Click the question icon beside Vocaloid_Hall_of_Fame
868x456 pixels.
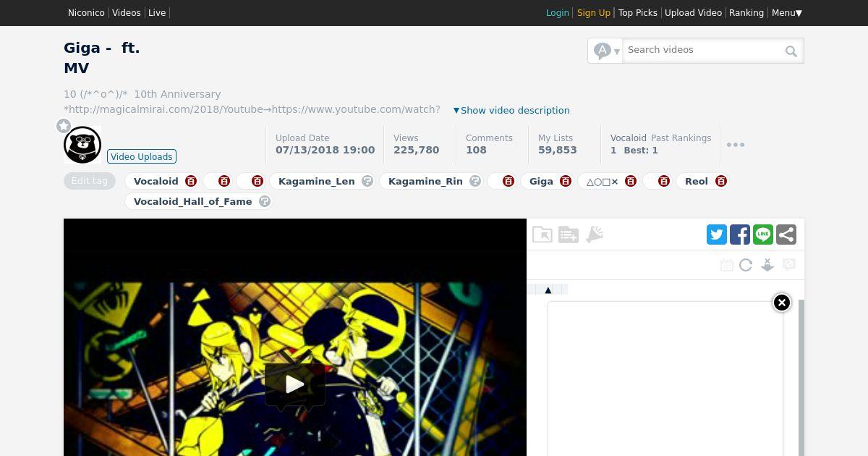265,201
